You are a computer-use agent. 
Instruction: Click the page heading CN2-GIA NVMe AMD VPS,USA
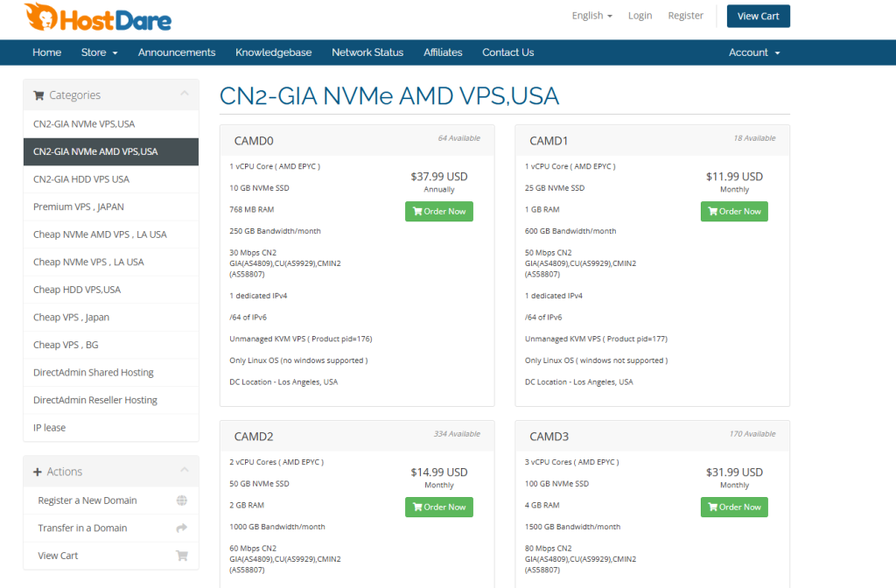pos(389,96)
